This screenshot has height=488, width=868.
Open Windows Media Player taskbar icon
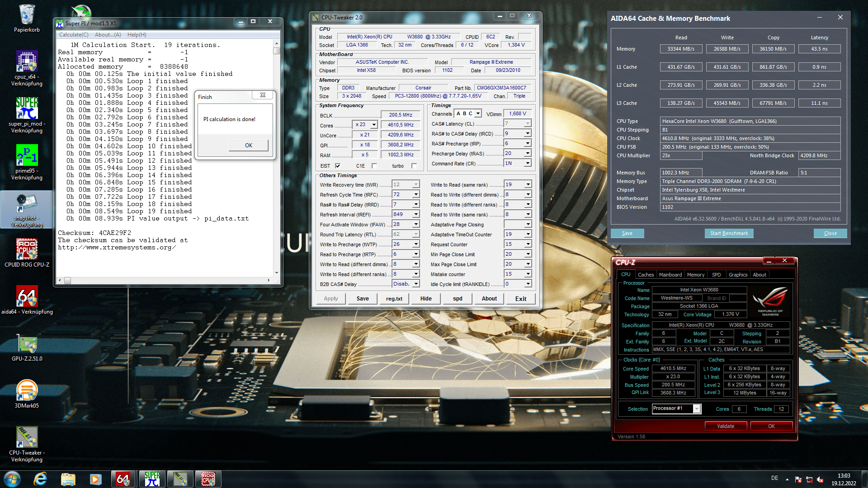tap(95, 479)
